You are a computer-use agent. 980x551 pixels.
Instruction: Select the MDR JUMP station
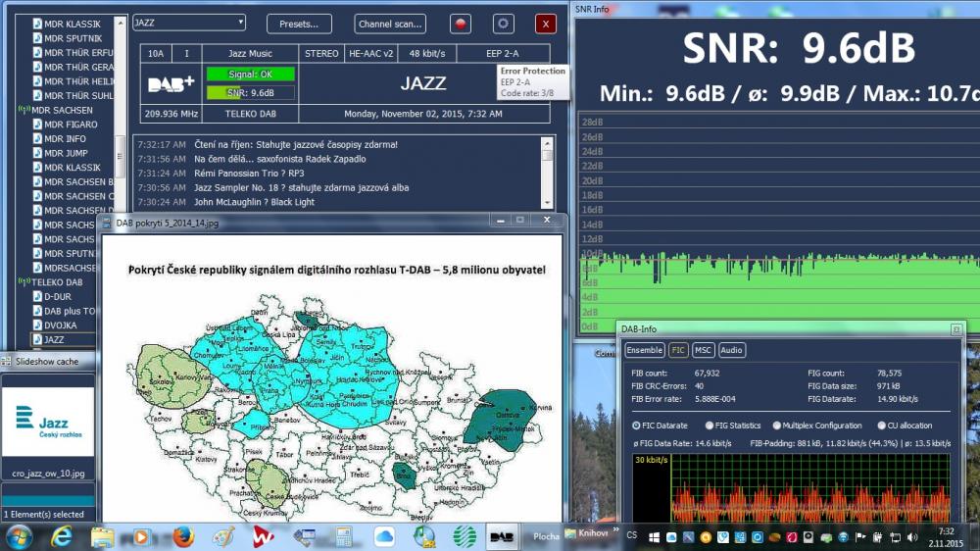pyautogui.click(x=66, y=153)
